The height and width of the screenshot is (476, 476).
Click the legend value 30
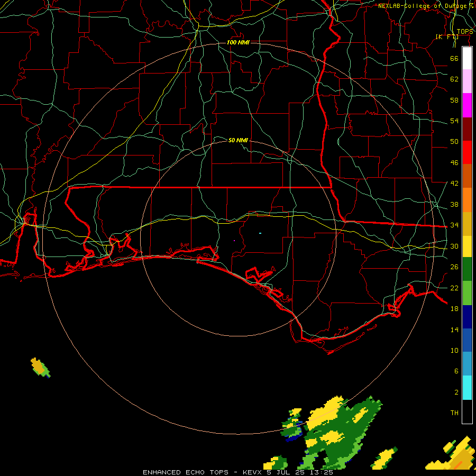coord(454,246)
